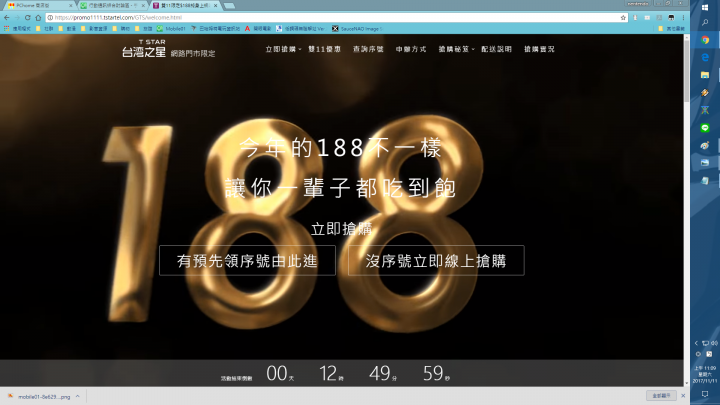Viewport: 720px width, 405px height.
Task: Open the Chrome three-dot menu
Action: pyautogui.click(x=683, y=17)
